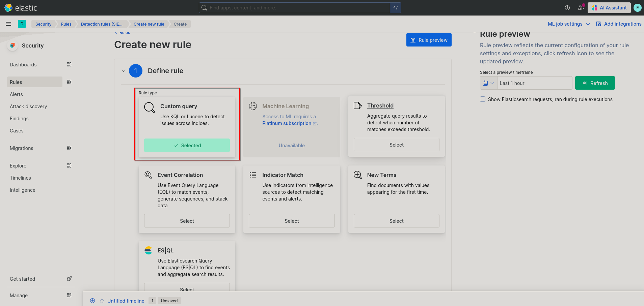
Task: Open Alerts in the sidebar
Action: [16, 94]
